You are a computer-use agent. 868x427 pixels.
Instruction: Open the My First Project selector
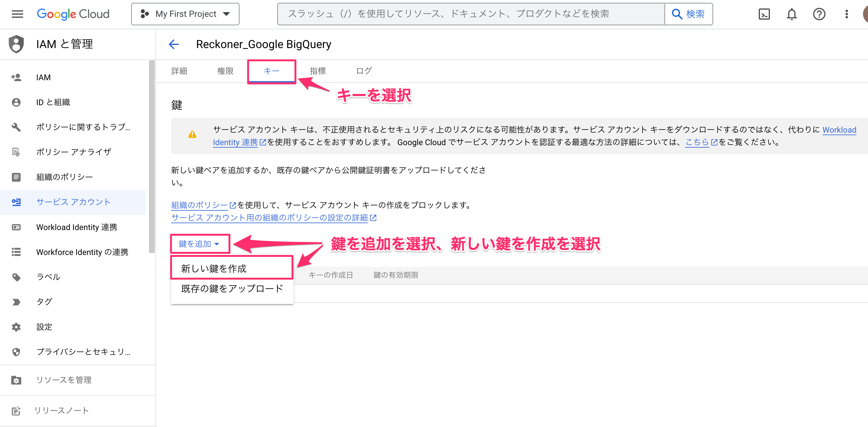point(185,14)
